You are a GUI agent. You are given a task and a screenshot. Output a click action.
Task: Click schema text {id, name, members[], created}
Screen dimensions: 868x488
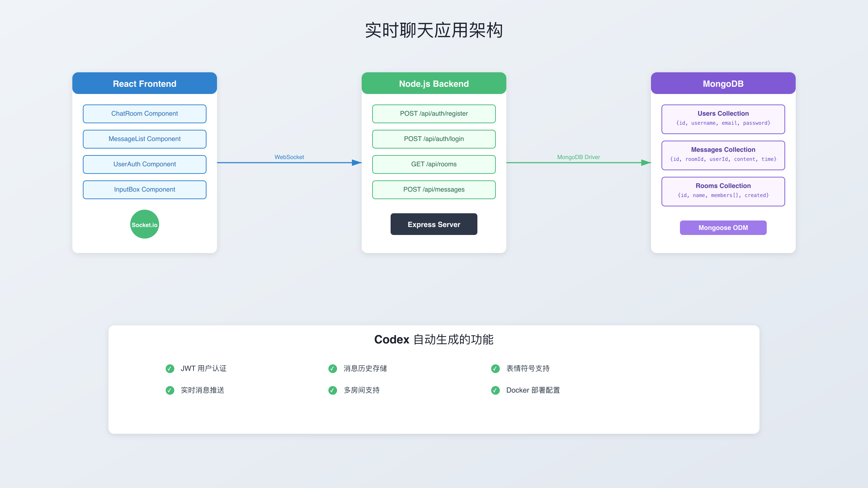click(x=723, y=196)
